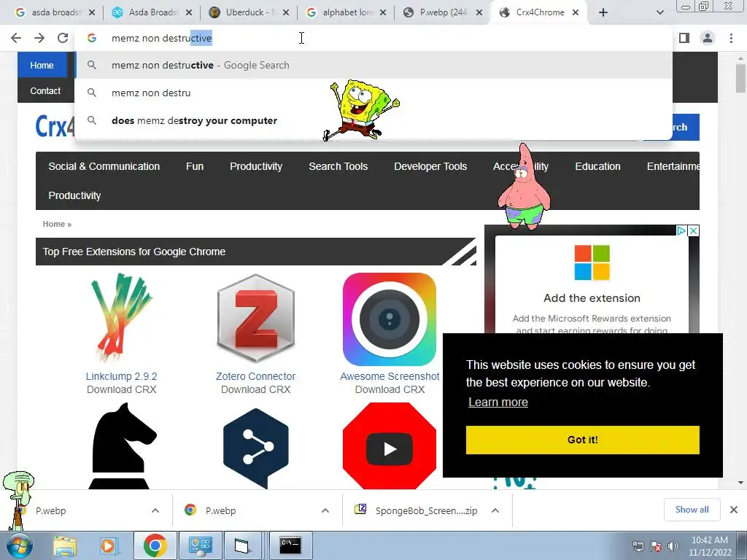Click the Zotero Connector Z icon
This screenshot has width=747, height=560.
coord(256,318)
